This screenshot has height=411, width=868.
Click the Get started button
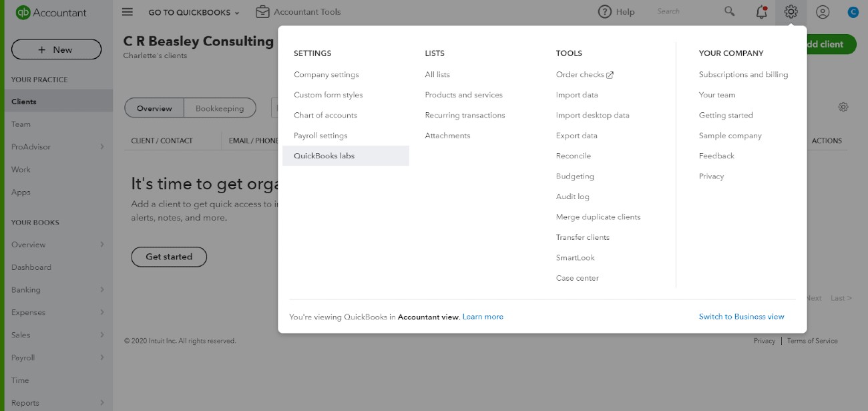(x=169, y=257)
